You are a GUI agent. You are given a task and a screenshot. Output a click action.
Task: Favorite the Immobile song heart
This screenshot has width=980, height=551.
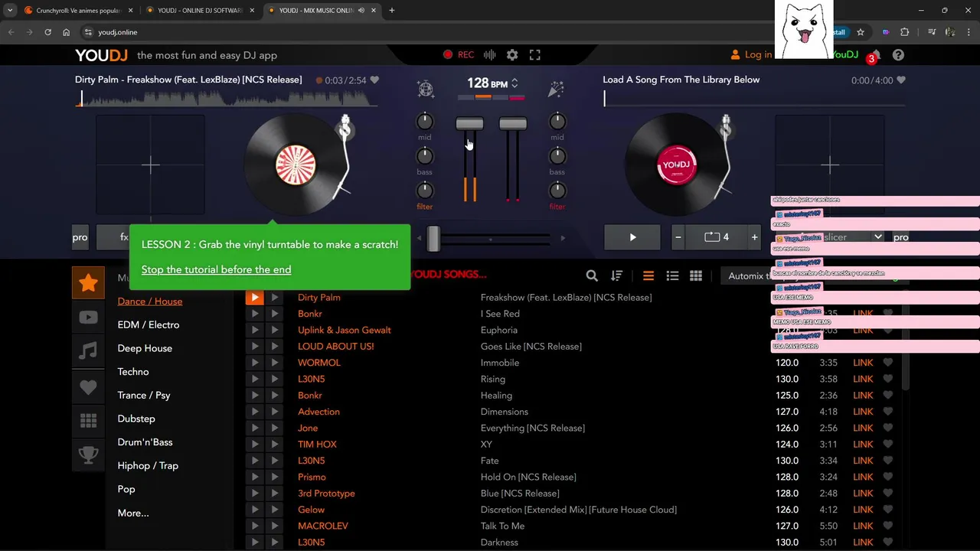click(888, 363)
